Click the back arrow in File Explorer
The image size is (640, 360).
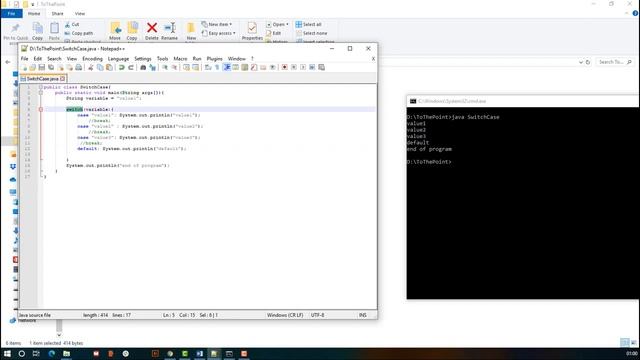point(8,62)
